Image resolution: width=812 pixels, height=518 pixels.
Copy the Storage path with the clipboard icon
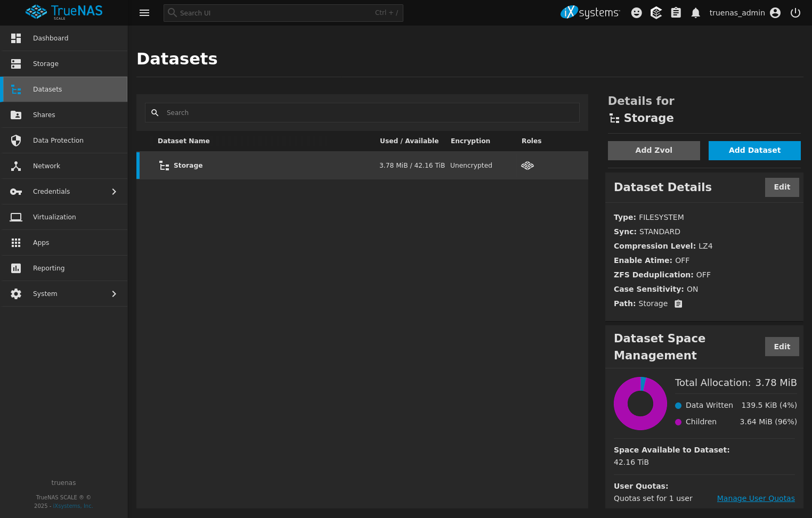[x=678, y=304]
